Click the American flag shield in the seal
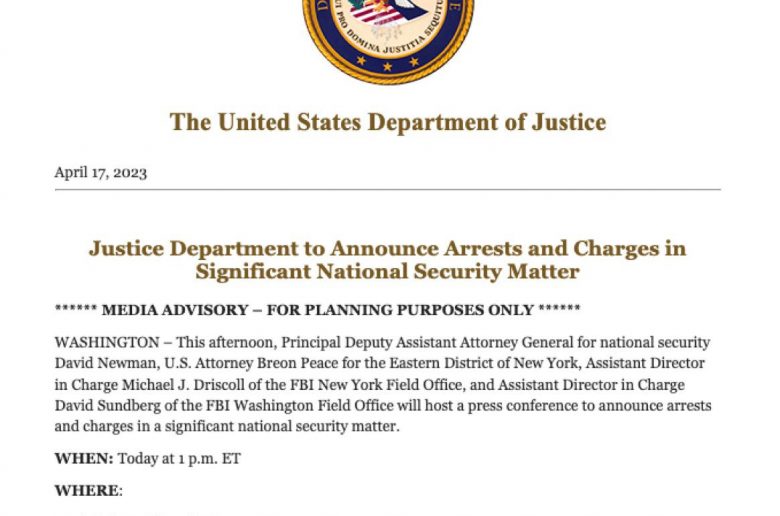This screenshot has width=780, height=516. pyautogui.click(x=378, y=14)
